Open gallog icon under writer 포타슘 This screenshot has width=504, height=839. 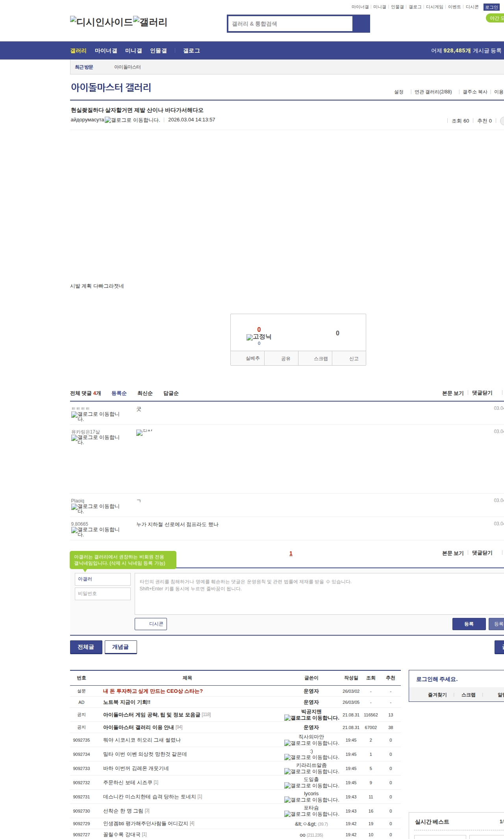pyautogui.click(x=312, y=814)
